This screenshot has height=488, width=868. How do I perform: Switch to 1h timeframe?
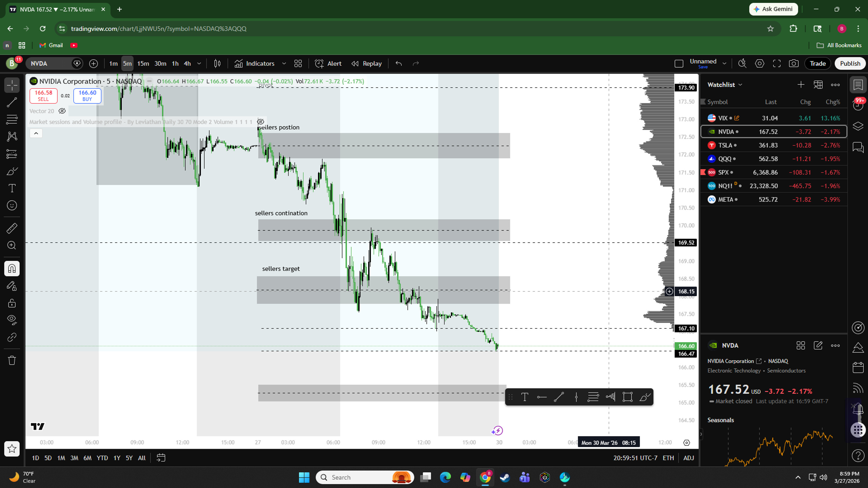(175, 63)
